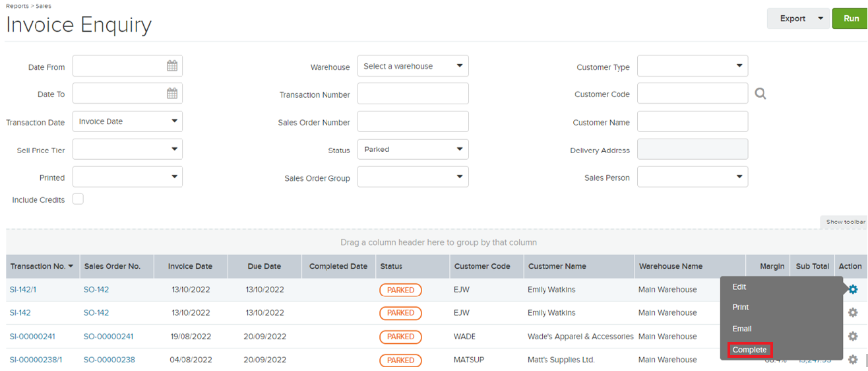The height and width of the screenshot is (371, 868).
Task: Open gear action menu for SI-142
Action: [853, 313]
